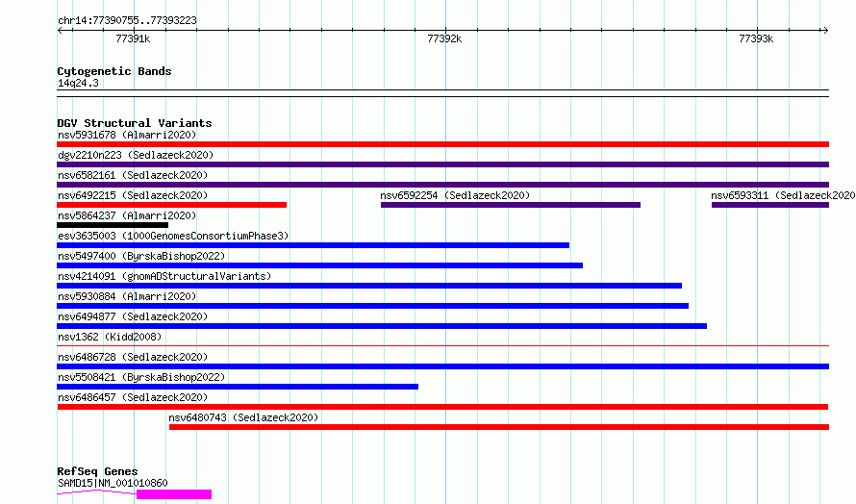Select the nsv1362 (Kidd2008) label
This screenshot has height=504, width=856.
[x=110, y=337]
